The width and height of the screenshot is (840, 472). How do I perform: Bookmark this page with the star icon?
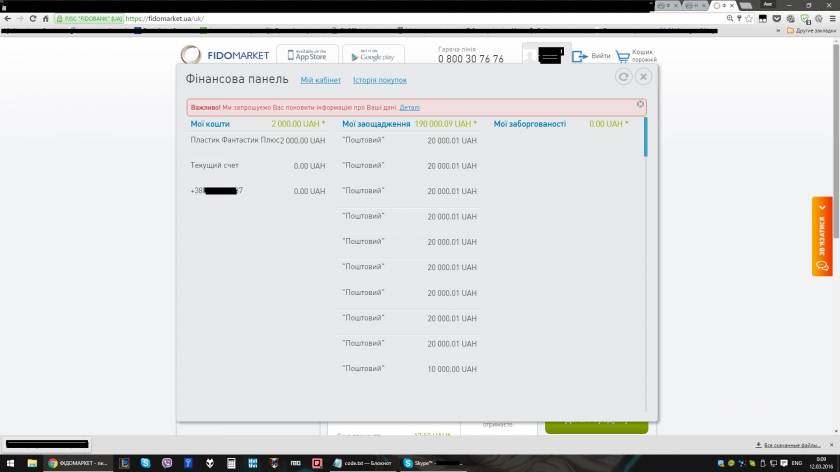pos(749,18)
